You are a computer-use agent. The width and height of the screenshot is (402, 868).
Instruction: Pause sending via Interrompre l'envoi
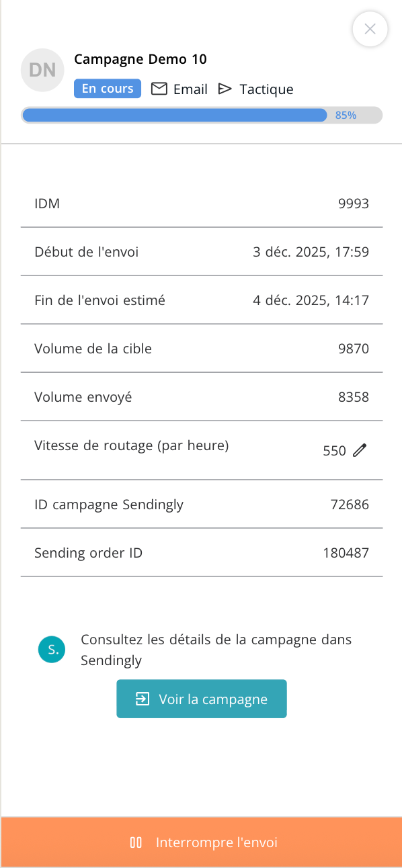[x=202, y=842]
